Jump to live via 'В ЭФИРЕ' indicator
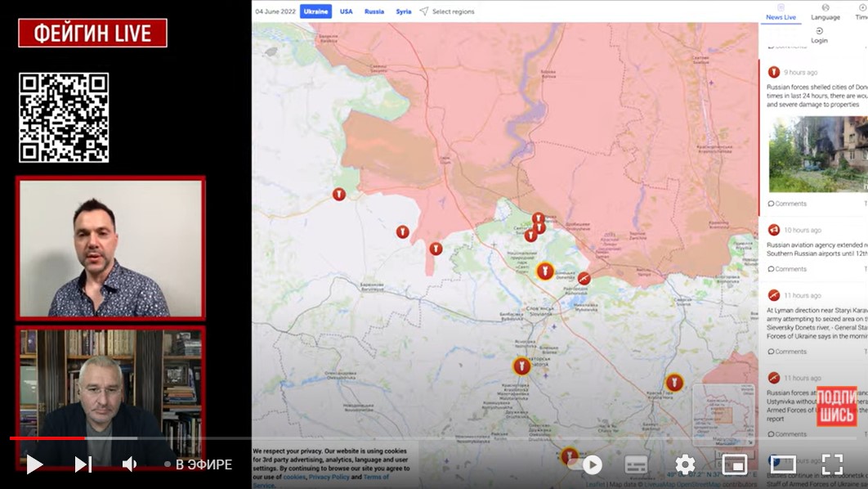The image size is (868, 489). (198, 464)
